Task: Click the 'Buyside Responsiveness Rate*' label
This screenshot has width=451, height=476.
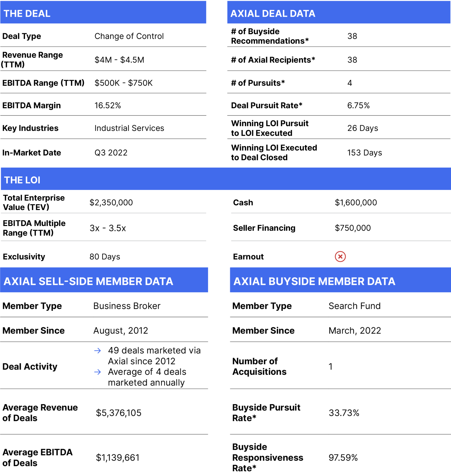Action: 268,457
